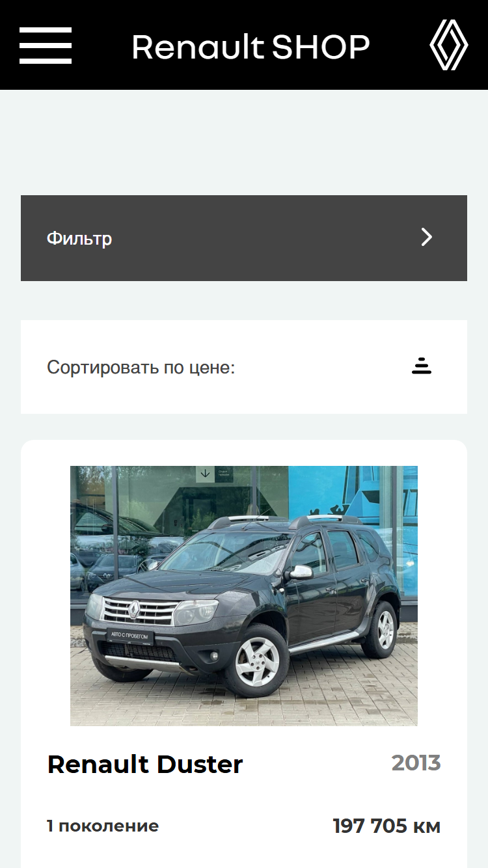This screenshot has height=868, width=488.
Task: Open the hamburger navigation menu
Action: (46, 46)
